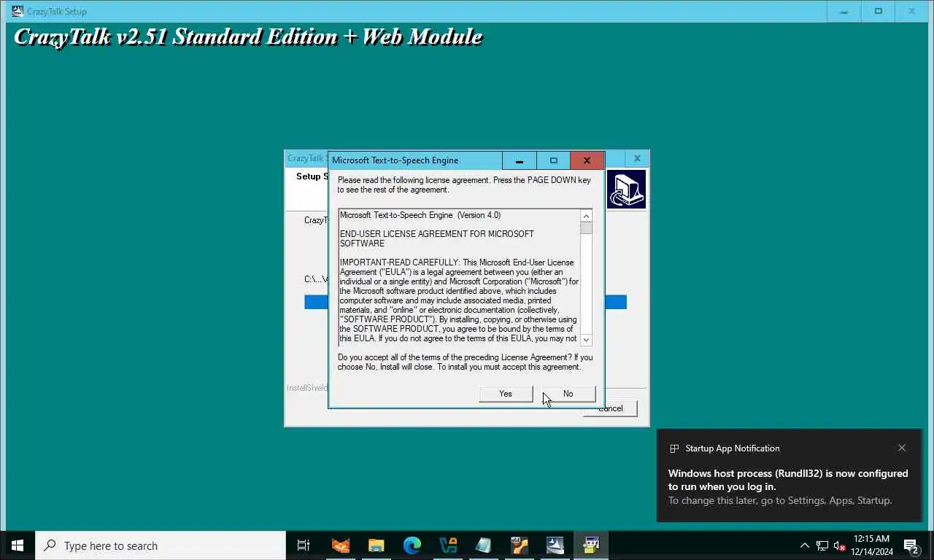Open the Windows Start menu
Viewport: 934px width, 560px height.
click(x=18, y=545)
